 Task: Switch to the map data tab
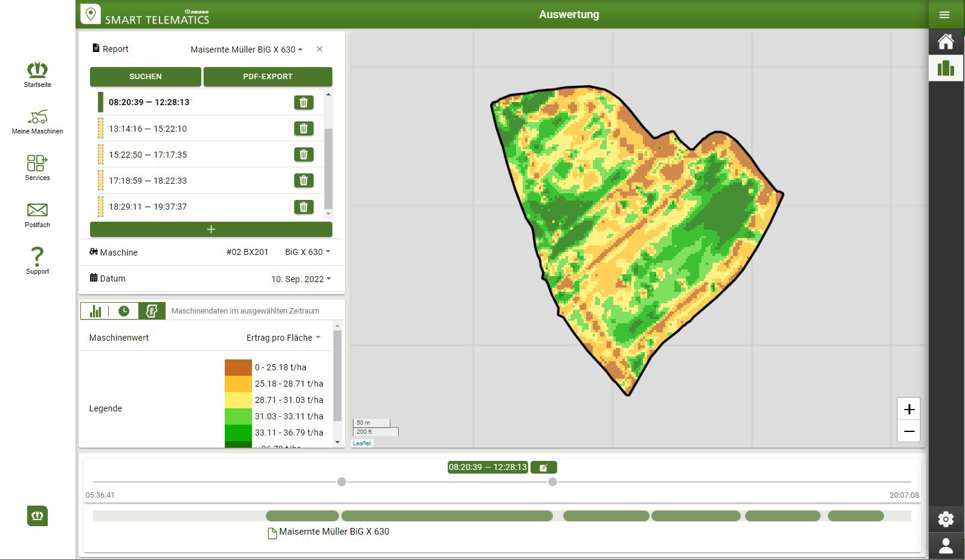click(152, 311)
